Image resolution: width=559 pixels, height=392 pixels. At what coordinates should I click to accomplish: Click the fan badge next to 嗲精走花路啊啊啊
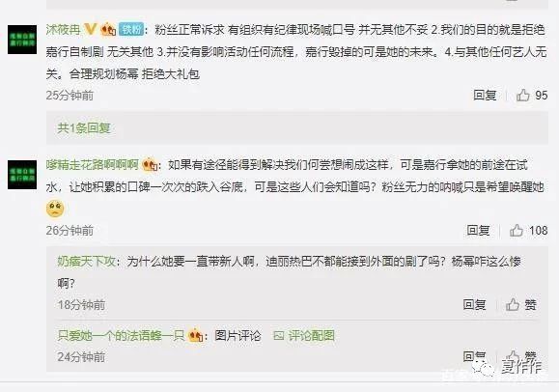tap(150, 165)
